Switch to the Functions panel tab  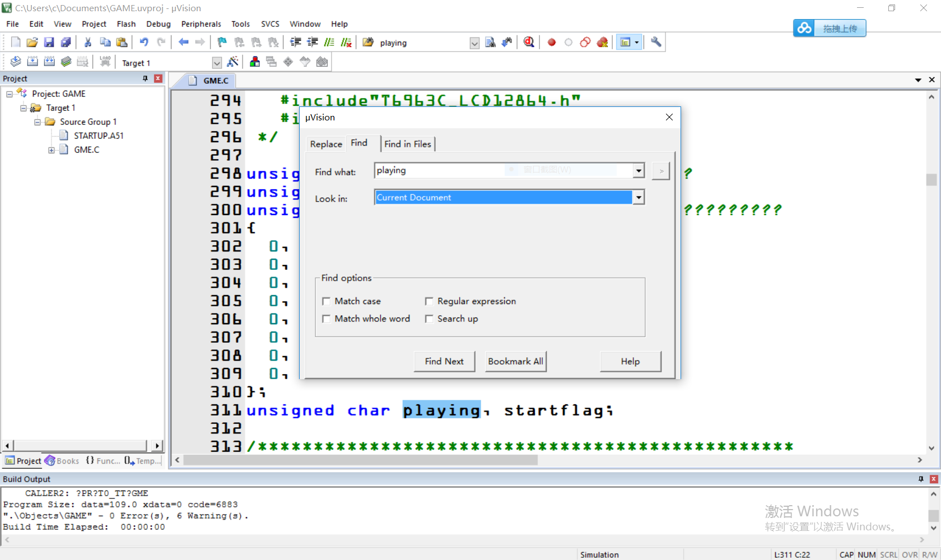(103, 461)
